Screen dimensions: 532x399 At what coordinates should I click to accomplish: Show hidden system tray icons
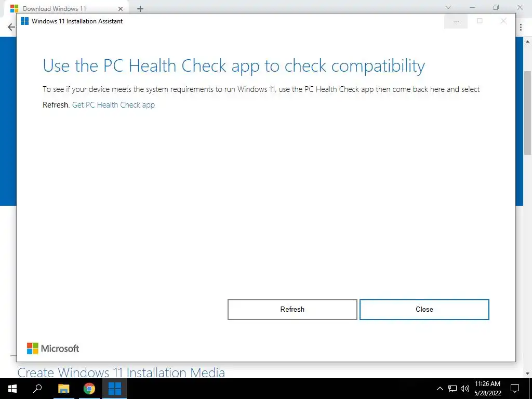click(440, 389)
